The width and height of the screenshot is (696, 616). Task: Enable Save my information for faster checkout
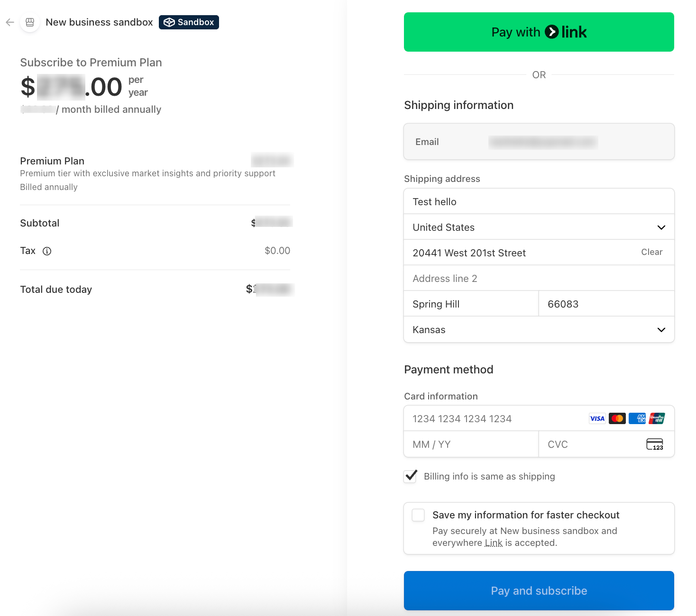418,515
